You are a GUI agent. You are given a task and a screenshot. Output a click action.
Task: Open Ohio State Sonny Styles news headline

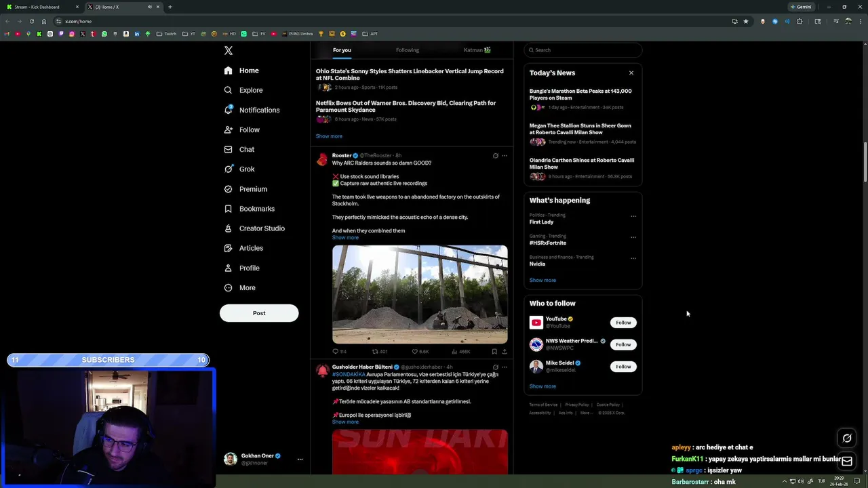[410, 75]
